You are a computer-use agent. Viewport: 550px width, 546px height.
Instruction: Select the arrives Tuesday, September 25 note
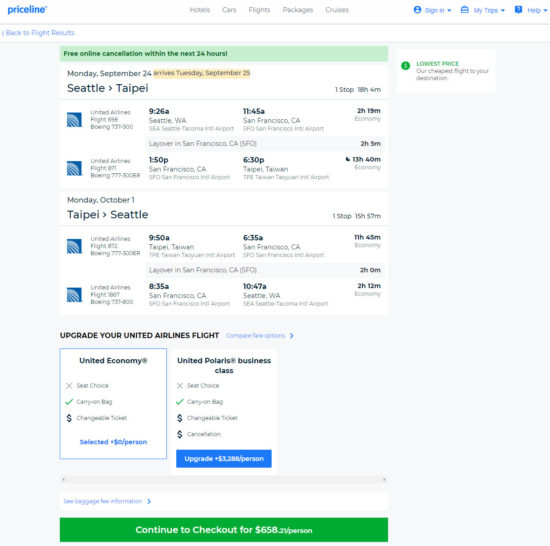pyautogui.click(x=202, y=73)
